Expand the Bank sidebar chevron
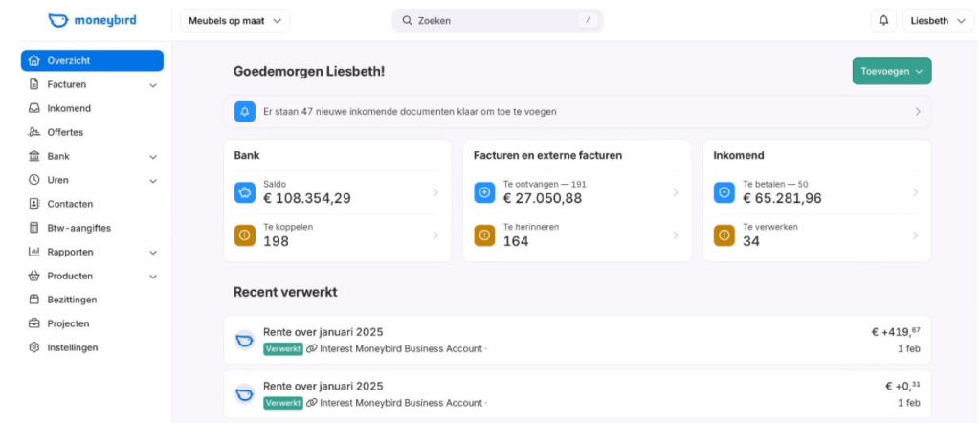 [153, 157]
